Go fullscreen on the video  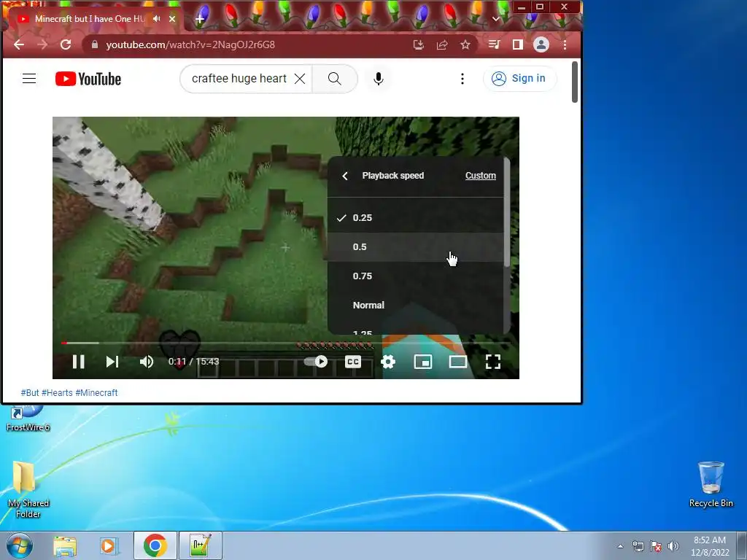(492, 362)
